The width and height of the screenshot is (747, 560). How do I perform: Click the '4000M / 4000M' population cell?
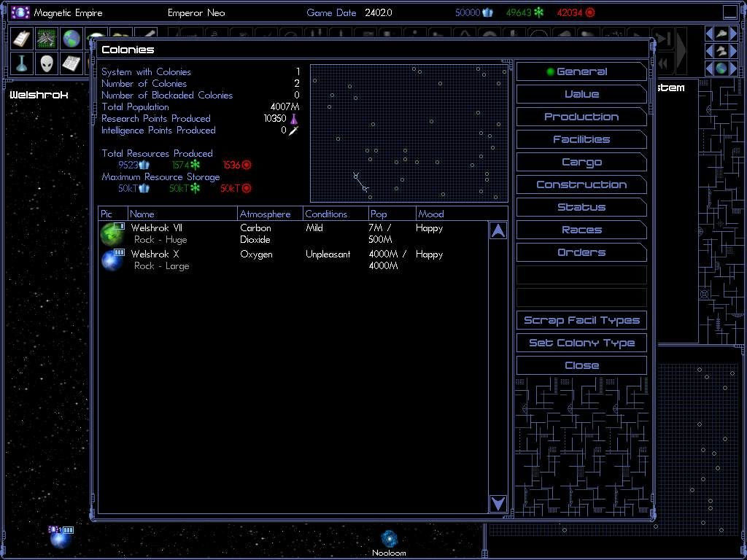[x=387, y=260]
